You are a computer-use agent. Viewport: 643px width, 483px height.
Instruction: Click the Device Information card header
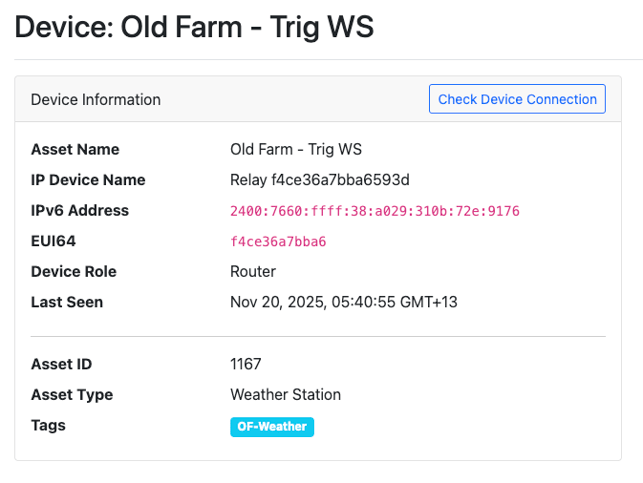[96, 100]
